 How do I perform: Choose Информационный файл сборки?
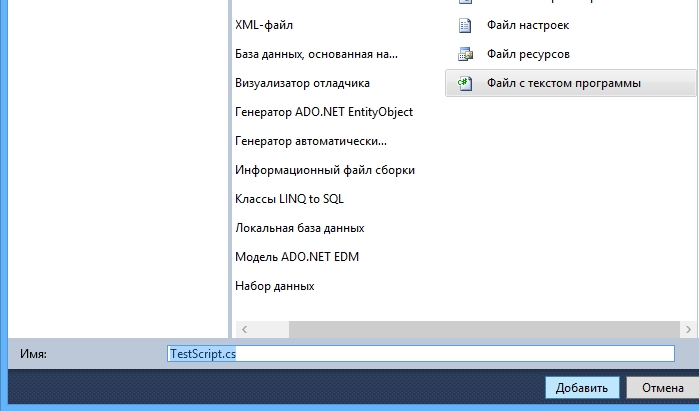(x=324, y=170)
